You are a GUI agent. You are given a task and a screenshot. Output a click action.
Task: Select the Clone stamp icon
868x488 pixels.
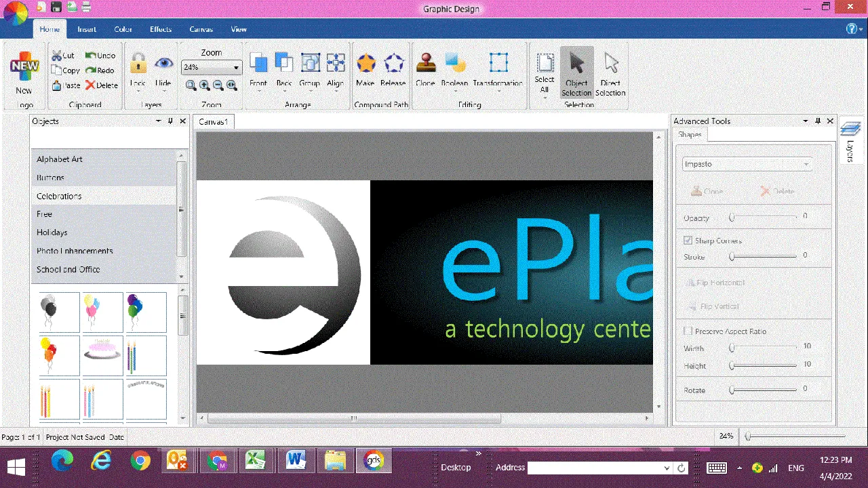click(x=425, y=63)
